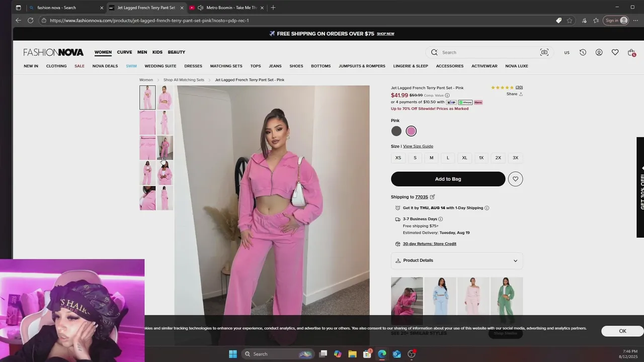Open View Size Guide link

click(418, 146)
